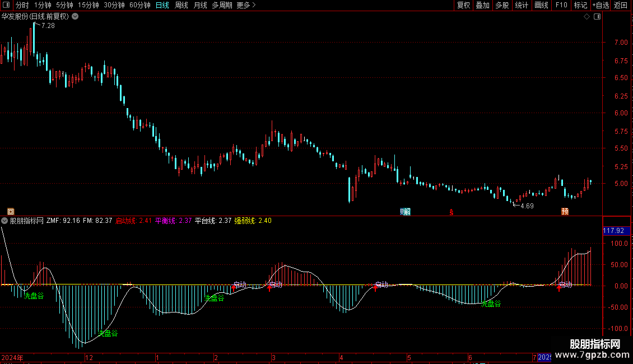Expand the indicator panel dropdown arrow

tap(4, 221)
